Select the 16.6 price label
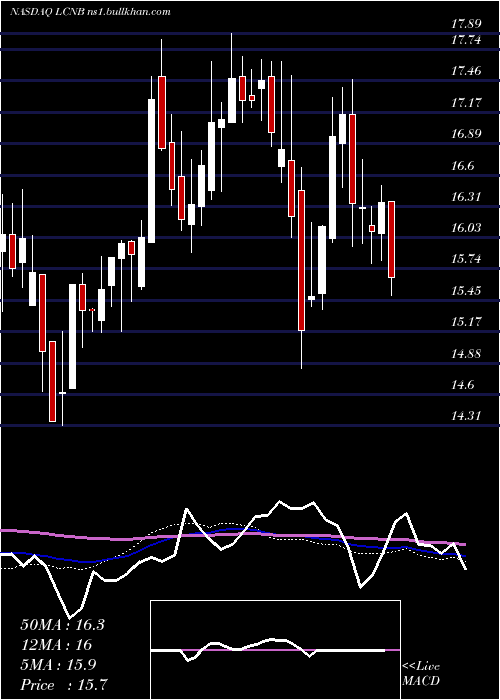The width and height of the screenshot is (500, 700). [x=462, y=166]
